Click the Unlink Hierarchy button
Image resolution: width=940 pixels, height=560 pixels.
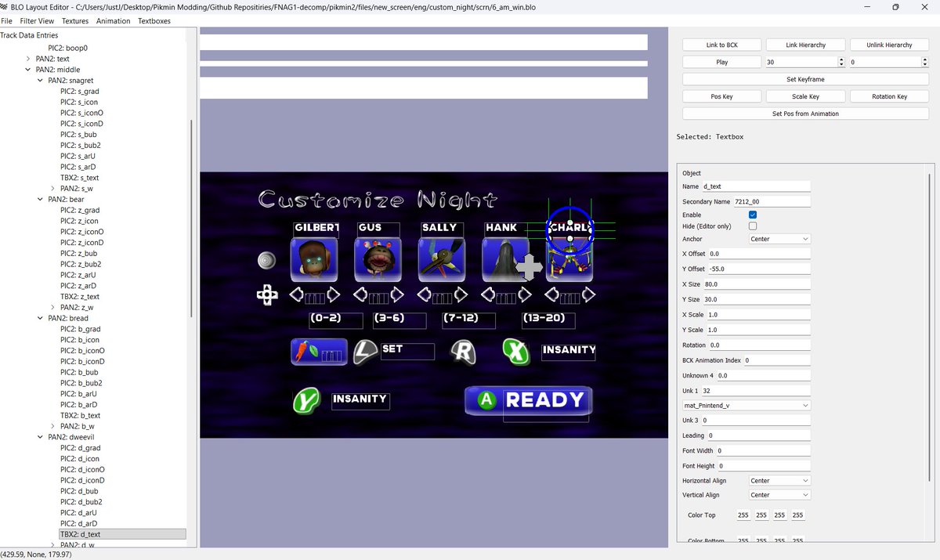point(889,45)
